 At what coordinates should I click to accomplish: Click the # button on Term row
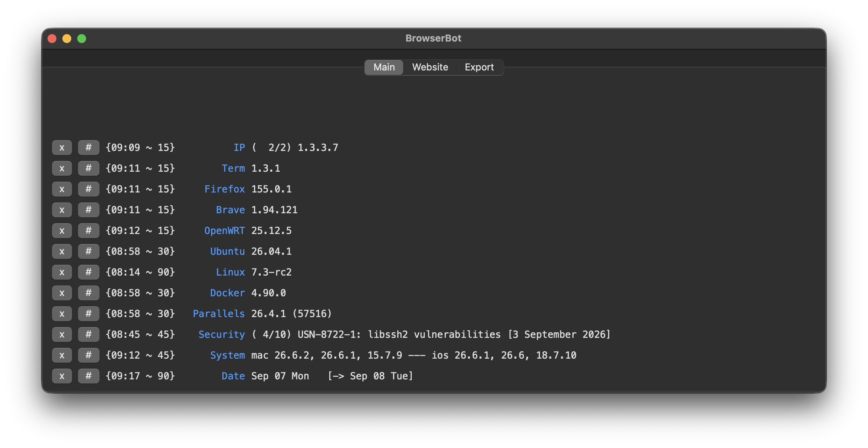point(88,168)
